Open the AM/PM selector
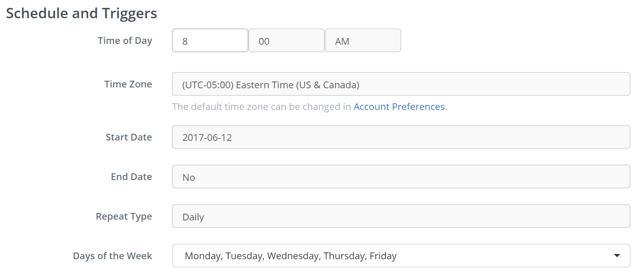 (x=363, y=41)
